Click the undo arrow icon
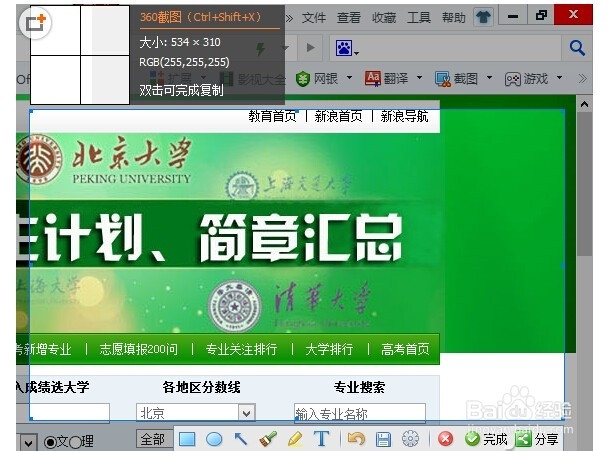Viewport: 608px width, 451px height. pos(356,439)
